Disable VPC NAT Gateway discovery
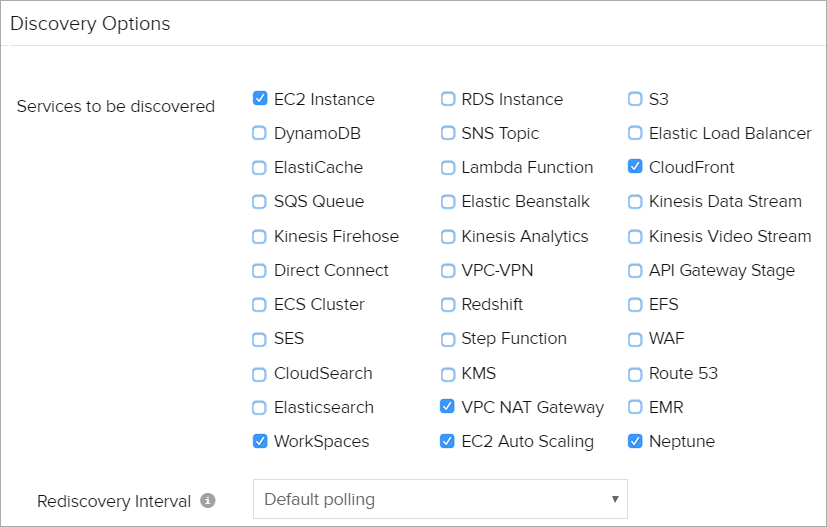This screenshot has height=527, width=827. point(448,407)
